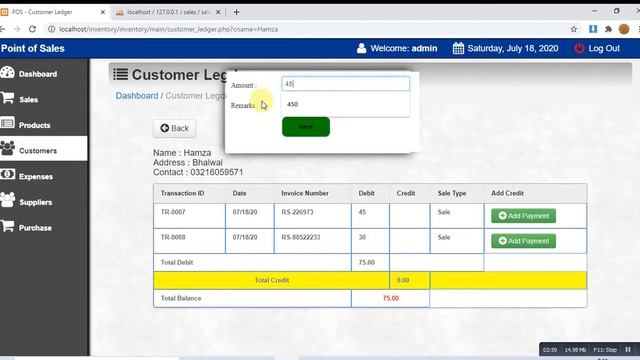Go forward with the browser forward arrow
The width and height of the screenshot is (640, 360).
[17, 29]
